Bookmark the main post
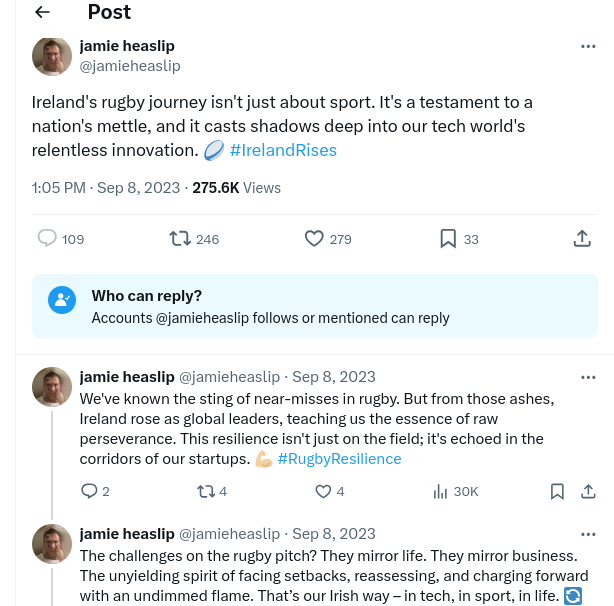 click(x=448, y=239)
